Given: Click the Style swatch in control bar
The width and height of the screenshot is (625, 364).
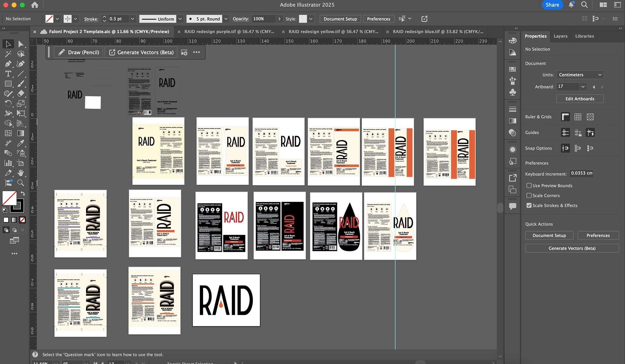Looking at the screenshot, I should point(303,19).
